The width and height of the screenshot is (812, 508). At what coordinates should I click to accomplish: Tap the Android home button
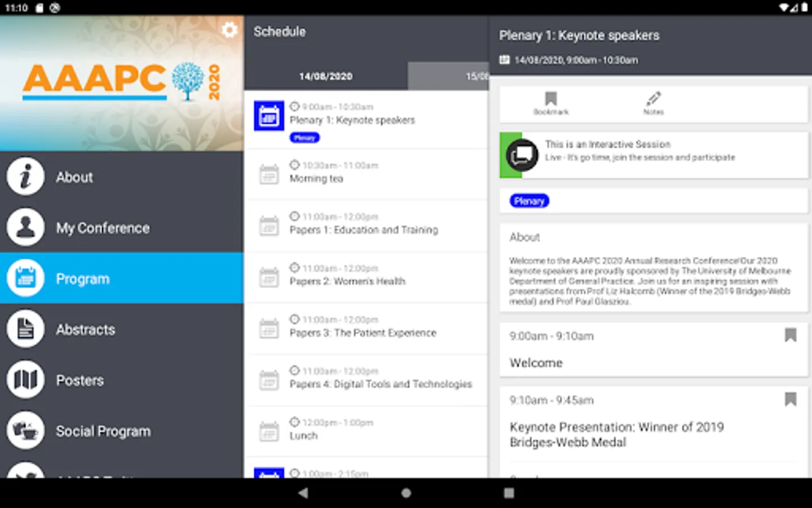pos(406,493)
